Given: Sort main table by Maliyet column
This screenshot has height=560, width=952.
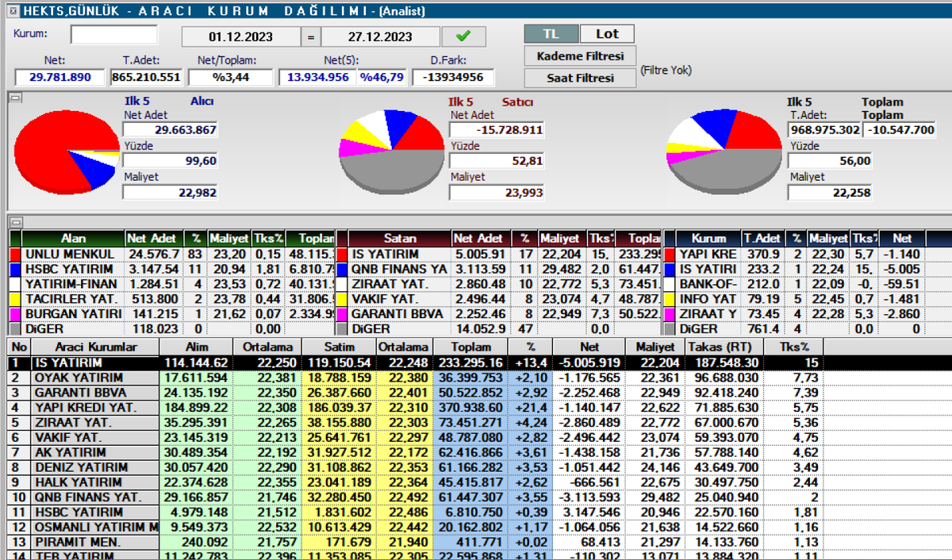Looking at the screenshot, I should point(654,347).
